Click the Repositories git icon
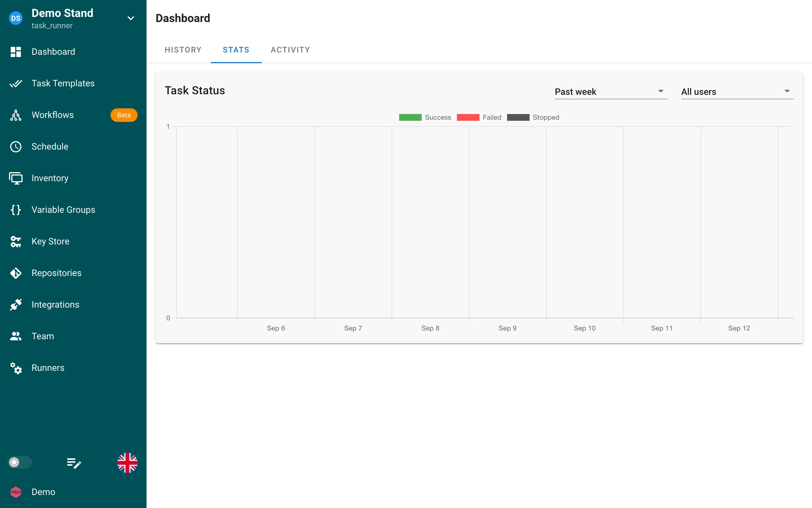 point(16,273)
